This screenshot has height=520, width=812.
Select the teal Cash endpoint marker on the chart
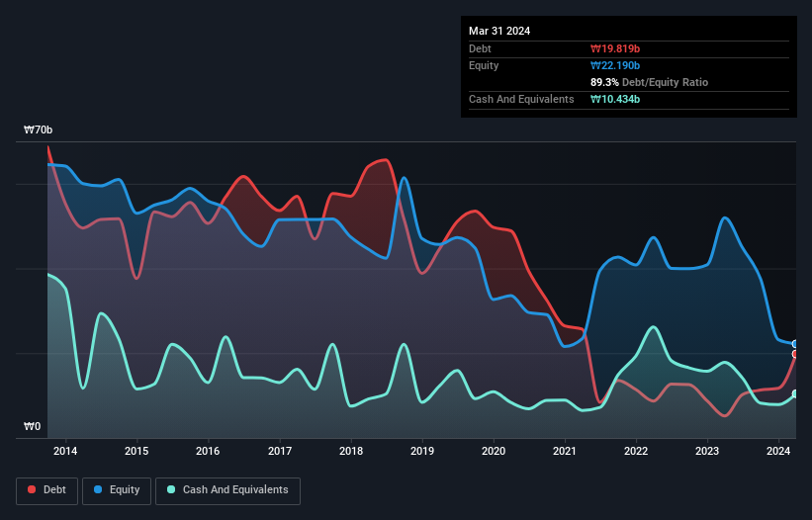[795, 394]
